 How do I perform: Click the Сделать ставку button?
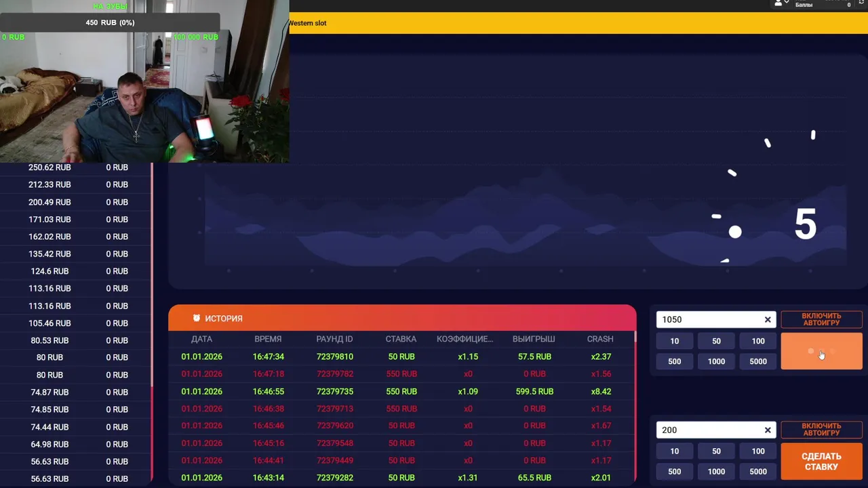coord(821,462)
